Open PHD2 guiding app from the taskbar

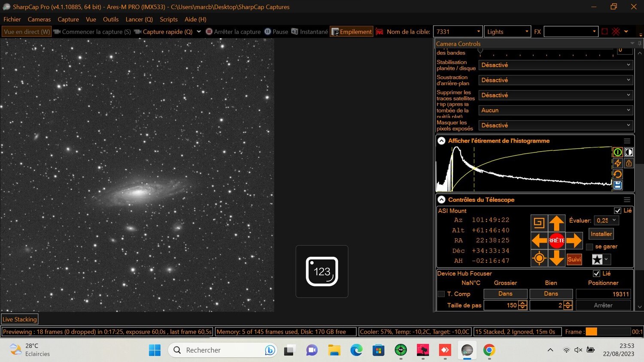pos(401,350)
